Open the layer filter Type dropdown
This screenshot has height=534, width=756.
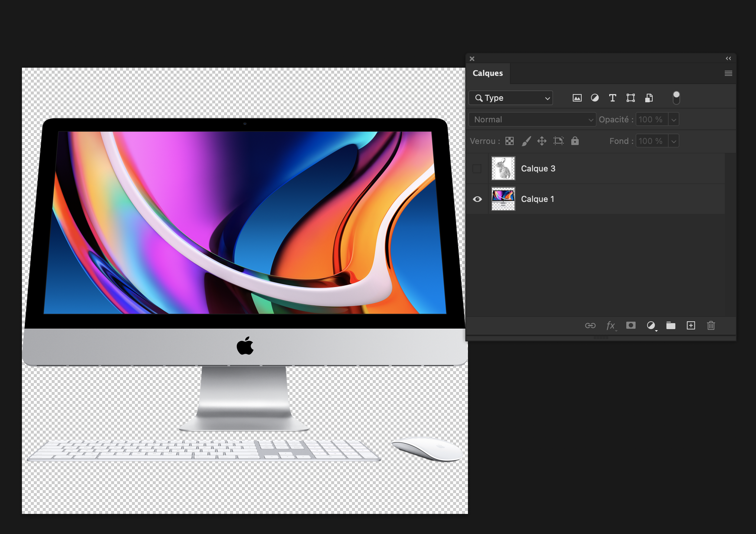(510, 98)
